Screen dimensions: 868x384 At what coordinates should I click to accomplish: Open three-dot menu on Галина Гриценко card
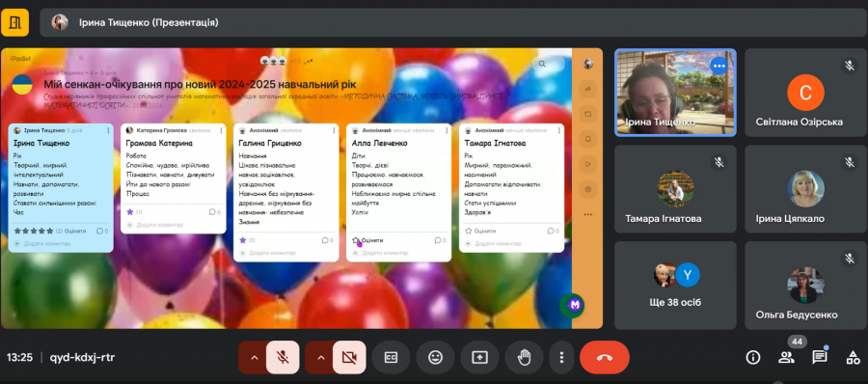coord(334,130)
